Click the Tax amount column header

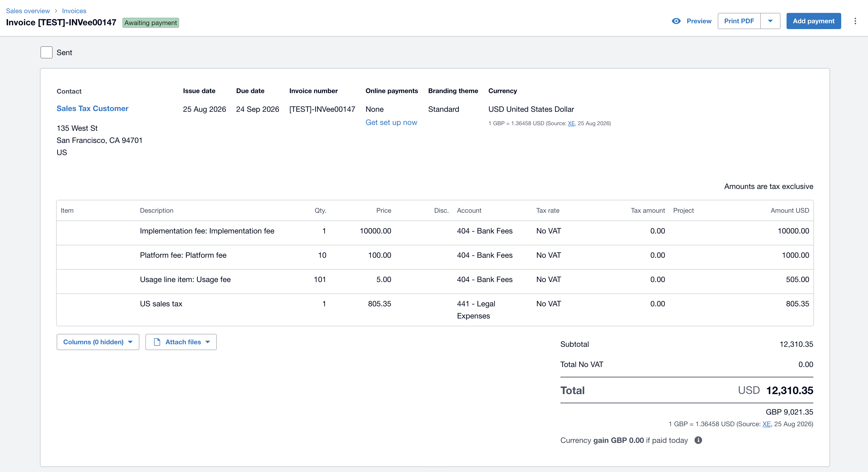648,210
